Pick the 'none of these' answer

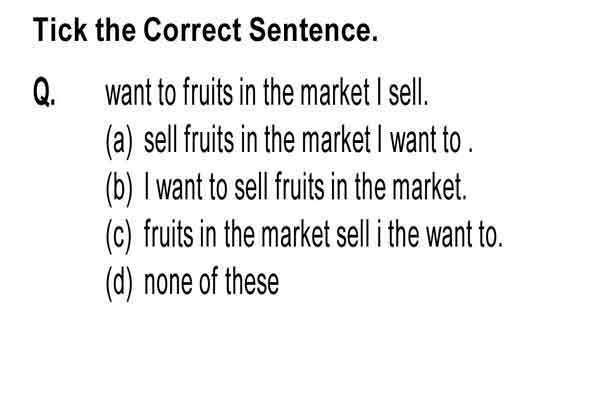click(212, 282)
